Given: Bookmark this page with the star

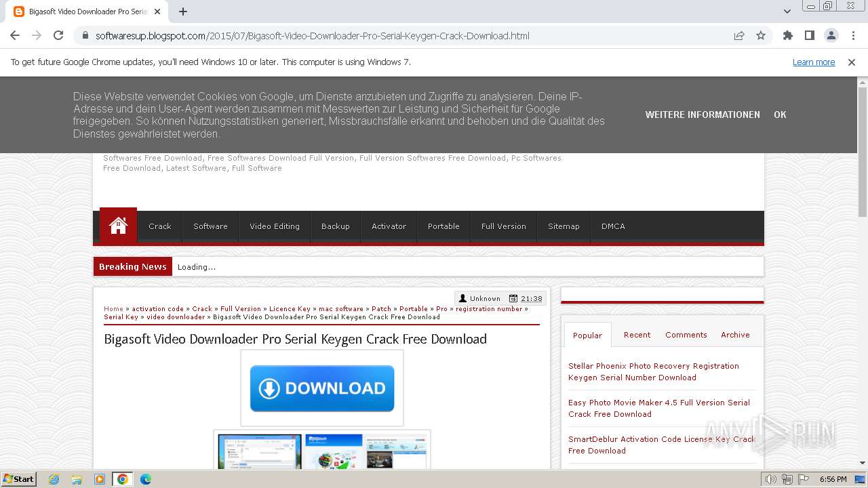Looking at the screenshot, I should pyautogui.click(x=761, y=36).
